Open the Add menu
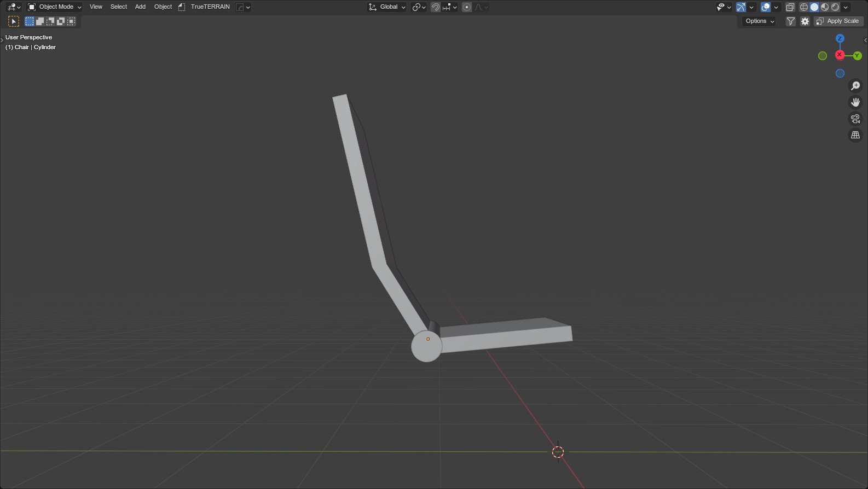868x489 pixels. (x=140, y=7)
